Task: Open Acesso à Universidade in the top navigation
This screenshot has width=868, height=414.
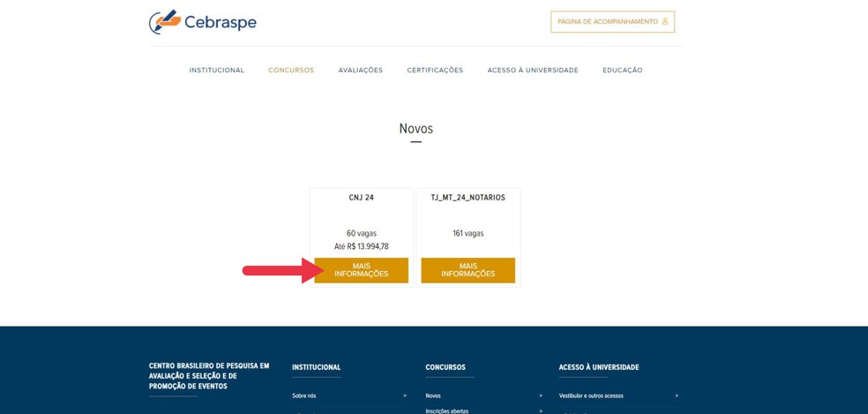Action: (533, 71)
